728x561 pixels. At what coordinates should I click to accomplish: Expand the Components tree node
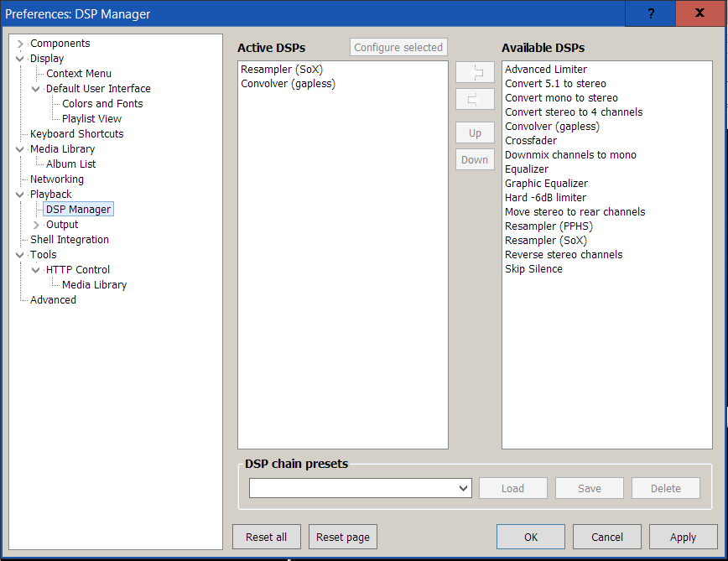pos(20,44)
